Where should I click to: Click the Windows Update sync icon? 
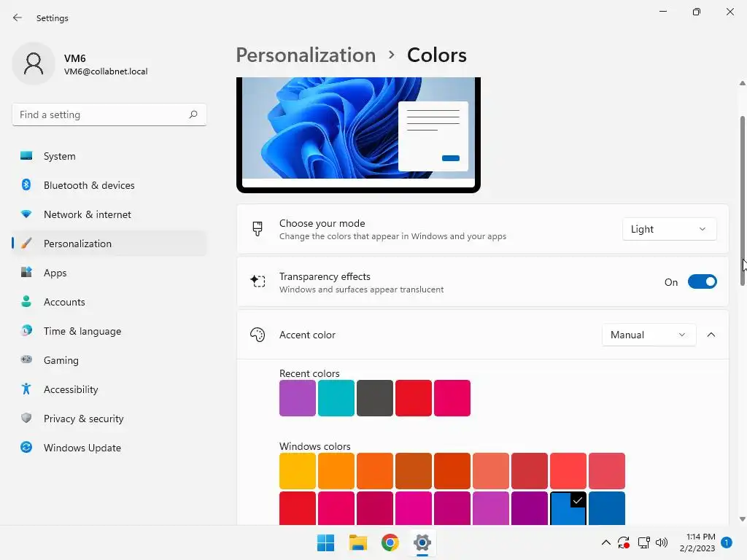(26, 447)
